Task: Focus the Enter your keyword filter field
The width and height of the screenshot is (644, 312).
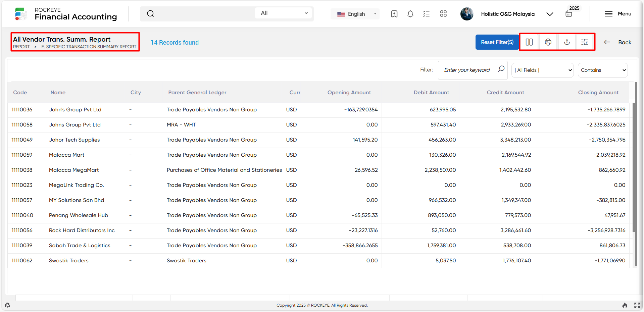Action: tap(467, 70)
